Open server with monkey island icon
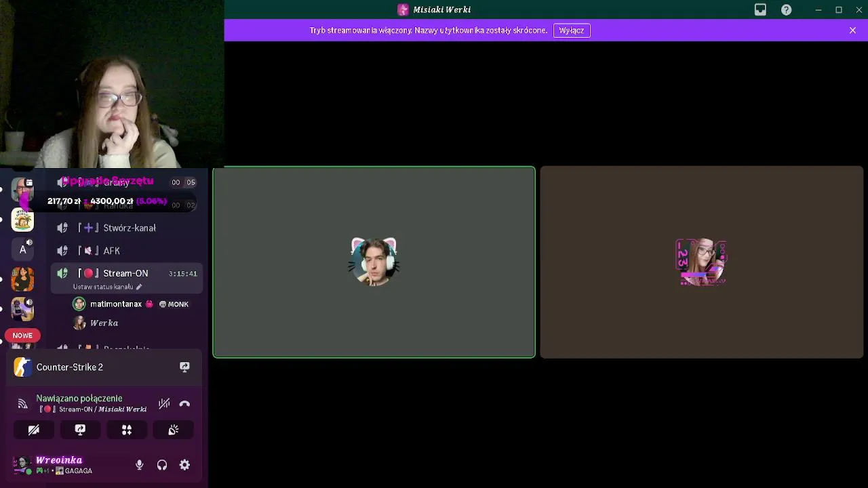The height and width of the screenshot is (488, 868). 22,220
